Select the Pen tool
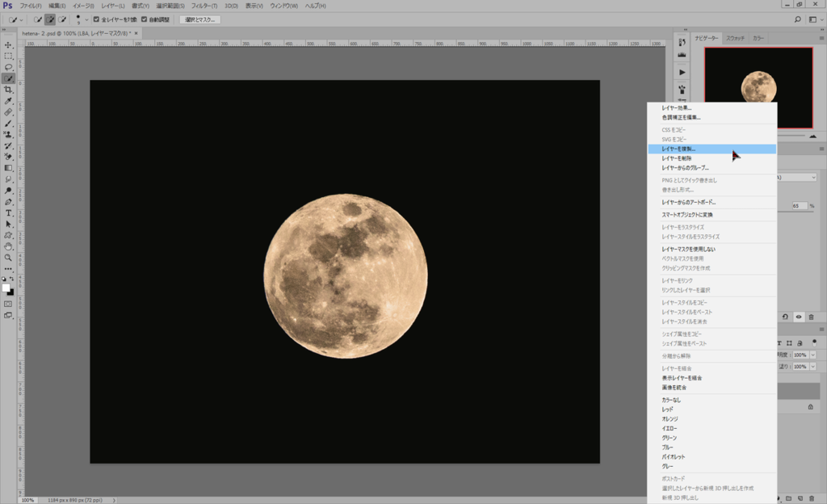827x504 pixels. pos(8,202)
